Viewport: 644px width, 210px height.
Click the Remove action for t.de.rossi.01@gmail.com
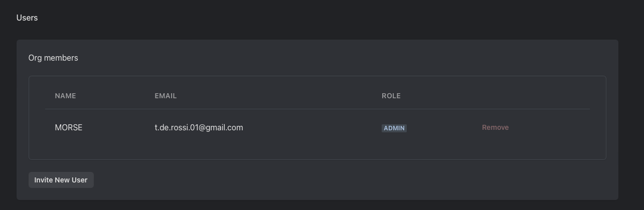pyautogui.click(x=495, y=127)
